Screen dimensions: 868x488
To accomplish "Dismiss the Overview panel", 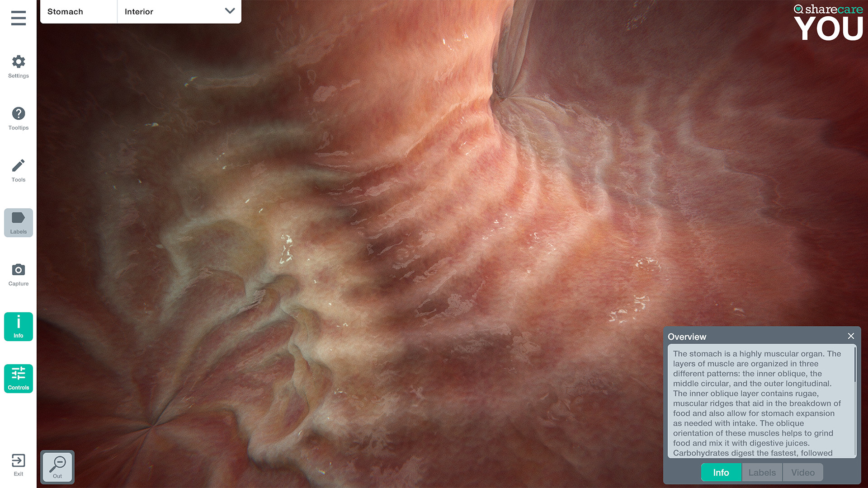I will click(x=851, y=336).
